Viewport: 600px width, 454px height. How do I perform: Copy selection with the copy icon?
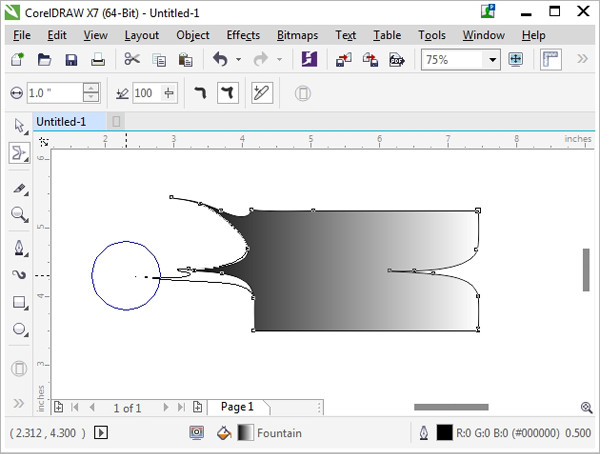(159, 60)
